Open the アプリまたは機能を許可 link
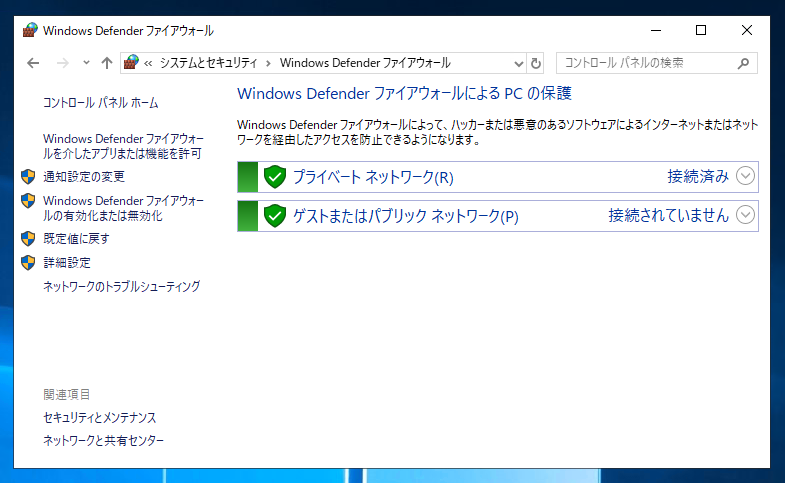785x483 pixels. coord(123,146)
